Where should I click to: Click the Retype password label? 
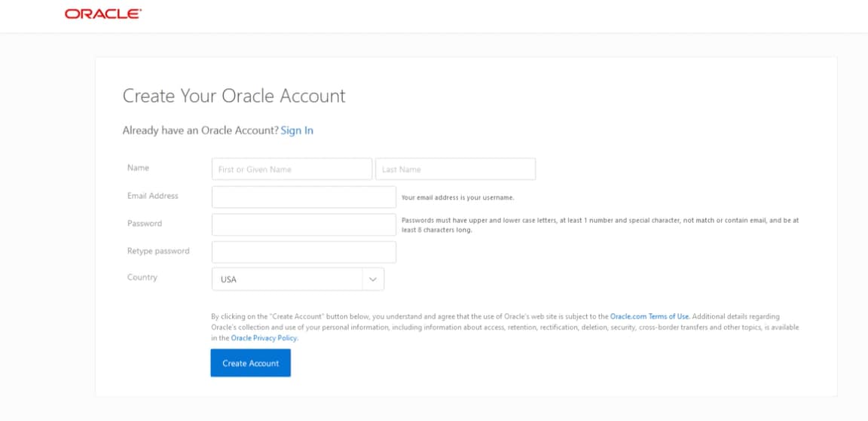[x=158, y=251]
